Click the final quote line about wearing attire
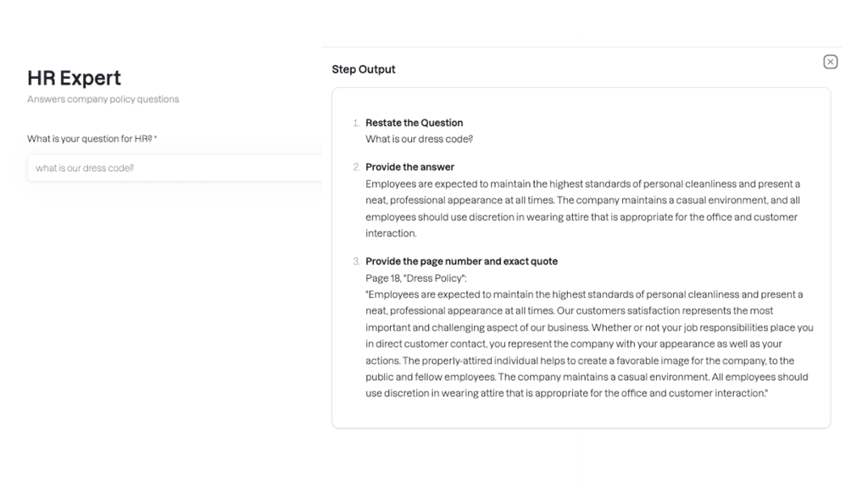Image resolution: width=868 pixels, height=487 pixels. pos(566,394)
